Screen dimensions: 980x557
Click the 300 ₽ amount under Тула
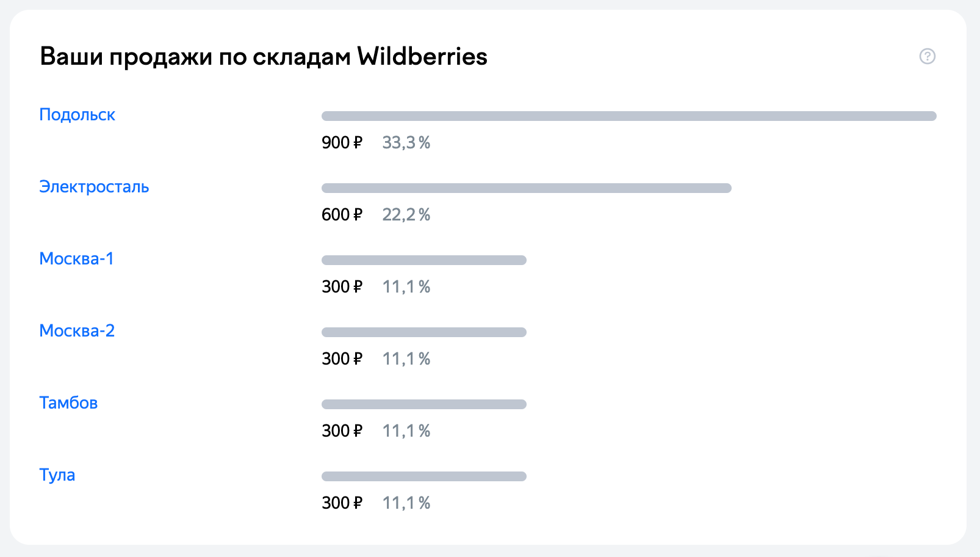(x=342, y=503)
